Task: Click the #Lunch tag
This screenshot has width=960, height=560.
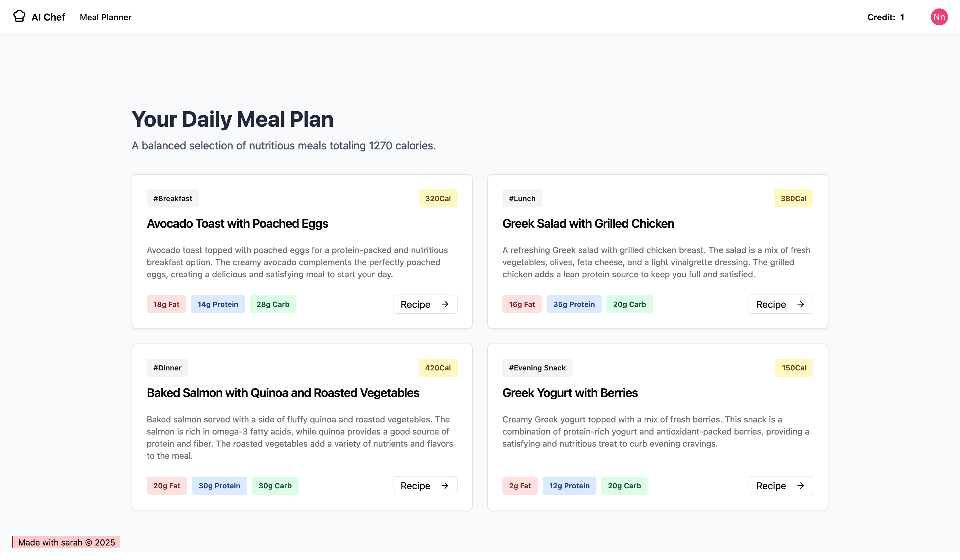Action: coord(522,198)
